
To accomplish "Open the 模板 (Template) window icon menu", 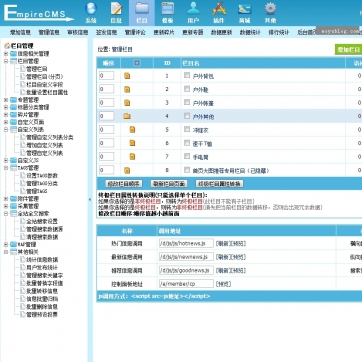I will (x=167, y=13).
